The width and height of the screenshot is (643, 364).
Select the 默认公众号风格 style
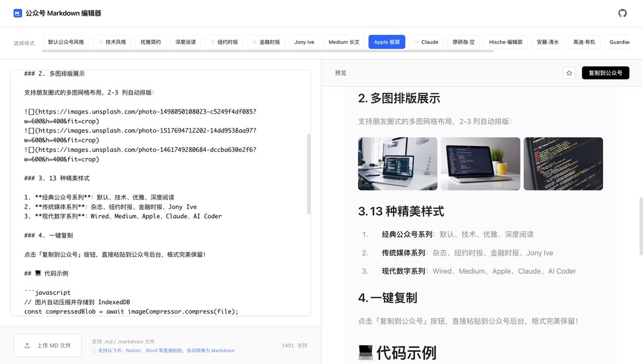pyautogui.click(x=65, y=42)
